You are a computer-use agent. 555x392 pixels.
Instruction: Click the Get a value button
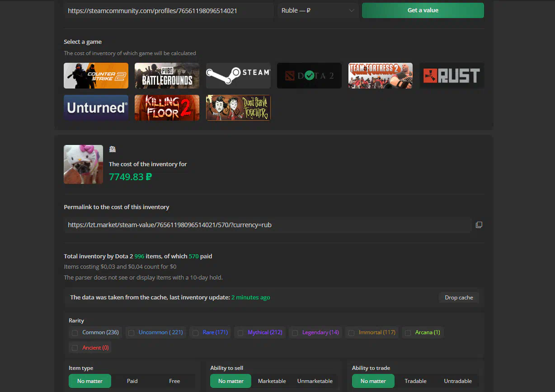tap(423, 10)
